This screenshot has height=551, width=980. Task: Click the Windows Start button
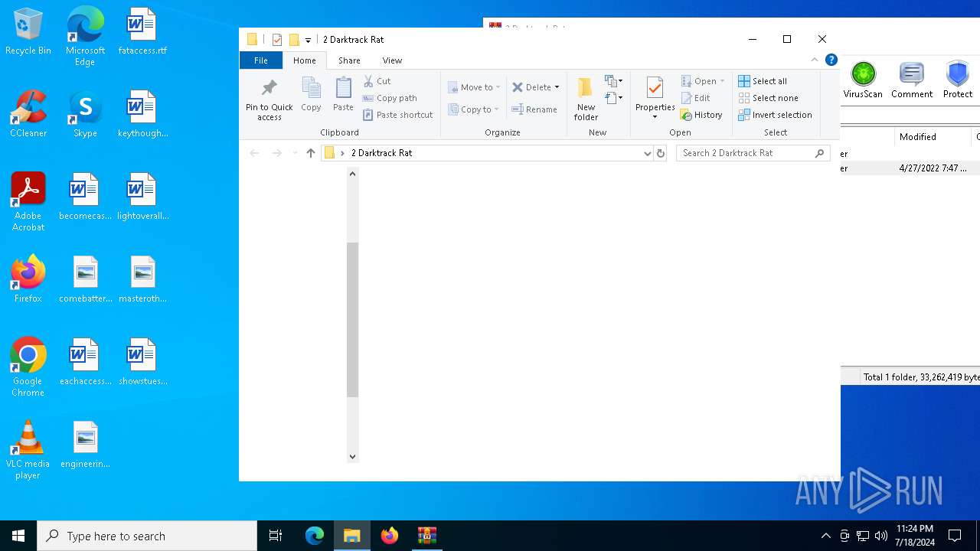[x=18, y=536]
